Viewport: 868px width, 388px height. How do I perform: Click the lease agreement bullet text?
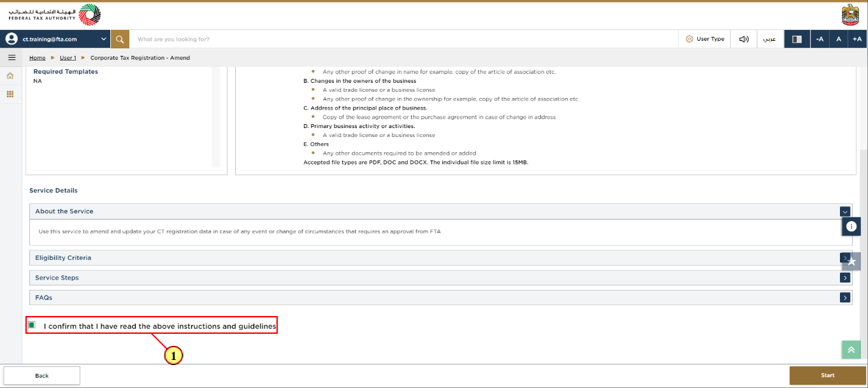click(x=439, y=117)
